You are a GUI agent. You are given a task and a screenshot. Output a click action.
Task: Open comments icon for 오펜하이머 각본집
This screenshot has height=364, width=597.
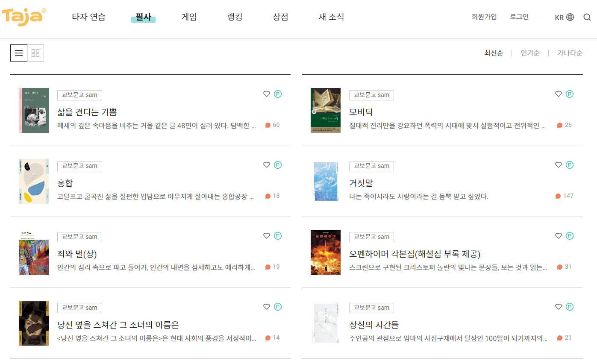[560, 267]
